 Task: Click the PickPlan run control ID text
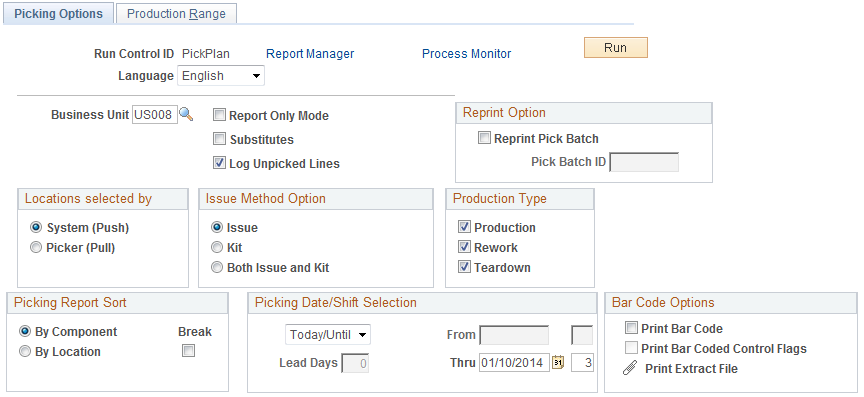coord(206,54)
